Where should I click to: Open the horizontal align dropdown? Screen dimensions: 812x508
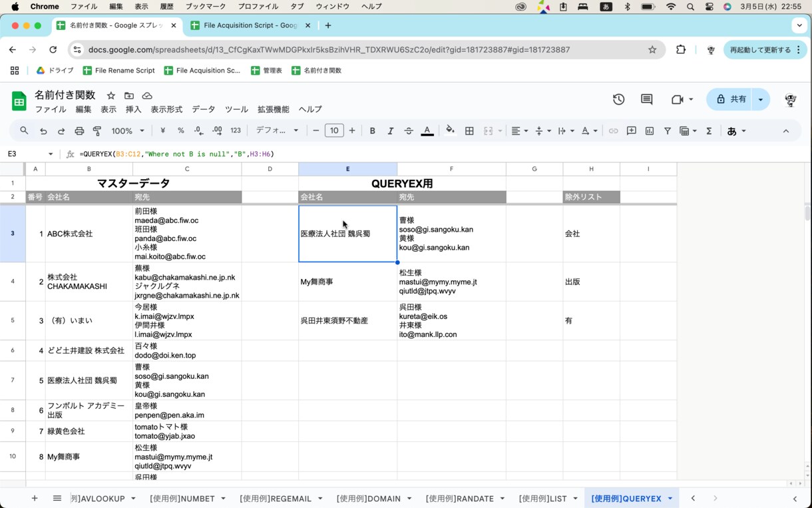pyautogui.click(x=518, y=131)
